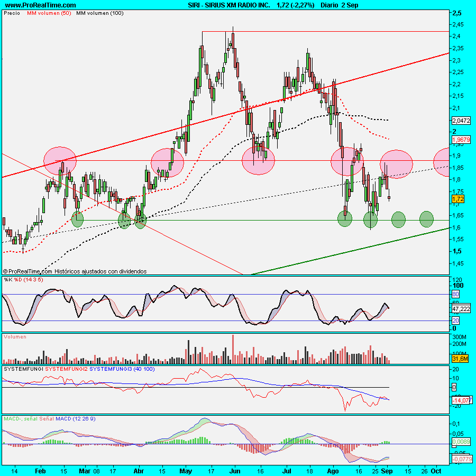Image resolution: width=476 pixels, height=476 pixels.
Task: Click the 80 overbought level box
Action: [x=455, y=294]
